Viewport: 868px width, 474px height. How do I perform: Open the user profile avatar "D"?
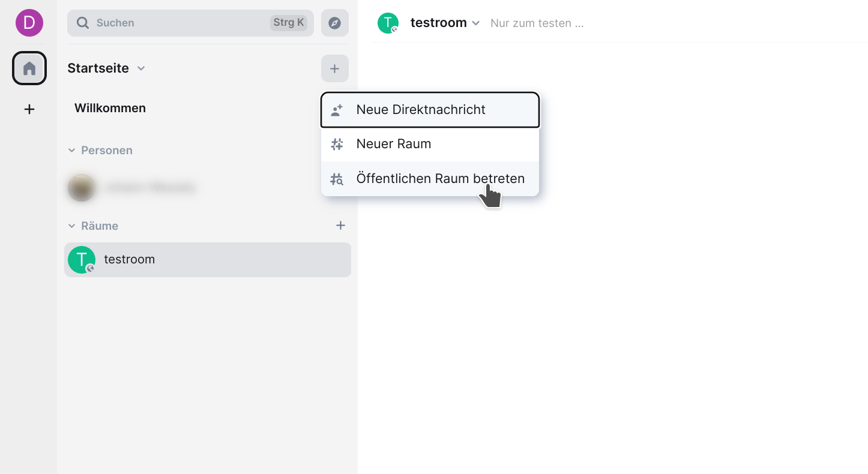click(x=29, y=23)
